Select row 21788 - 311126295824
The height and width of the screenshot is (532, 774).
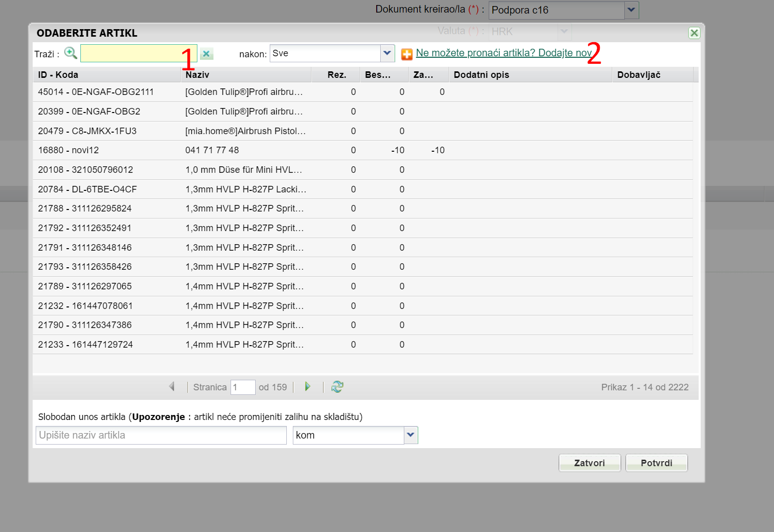pyautogui.click(x=363, y=208)
